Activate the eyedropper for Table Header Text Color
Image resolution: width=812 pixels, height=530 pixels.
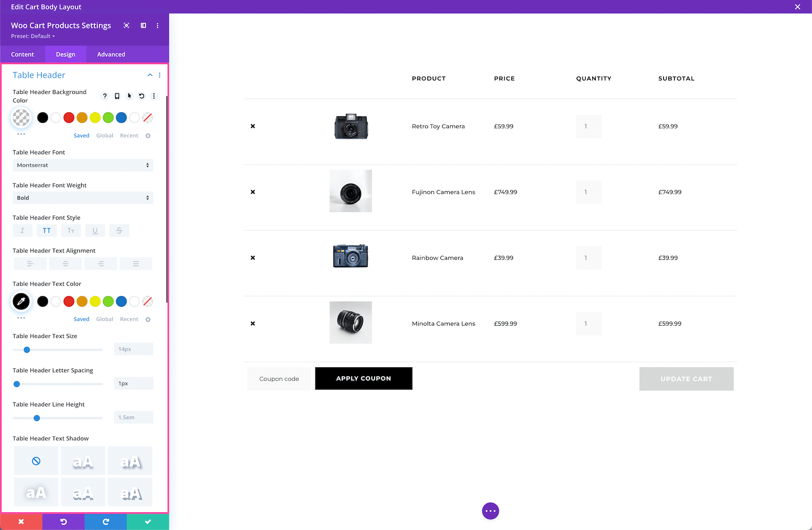click(x=21, y=301)
